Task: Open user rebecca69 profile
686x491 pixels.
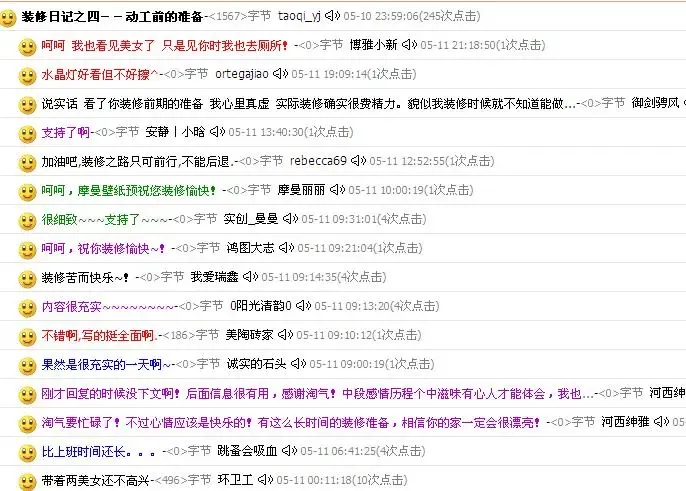Action: tap(318, 161)
